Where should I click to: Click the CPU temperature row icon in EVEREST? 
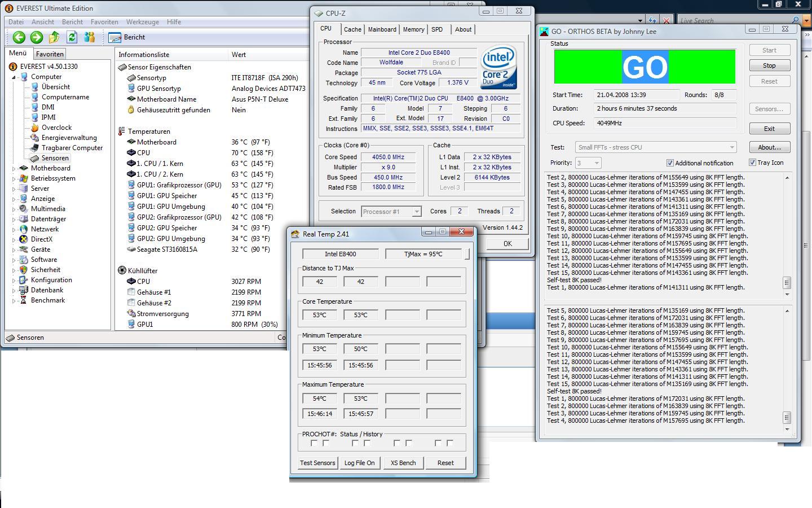[x=131, y=152]
